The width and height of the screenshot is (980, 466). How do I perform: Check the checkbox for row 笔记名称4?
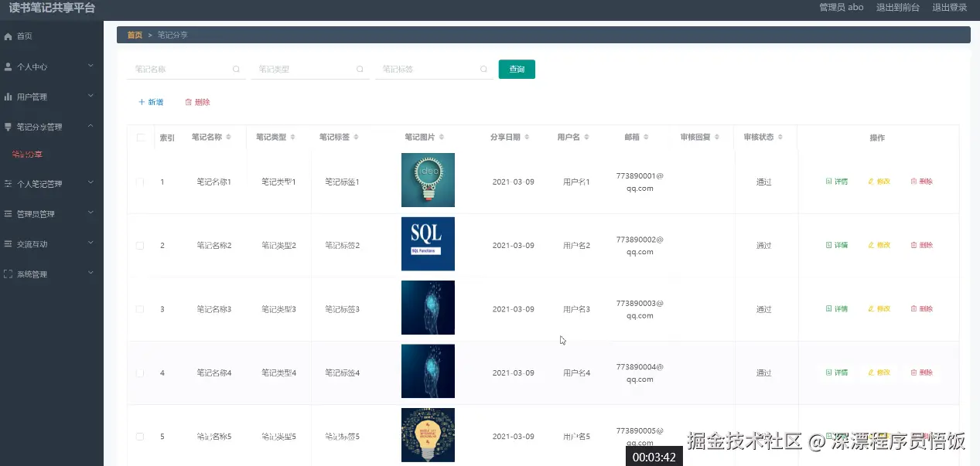(x=140, y=372)
